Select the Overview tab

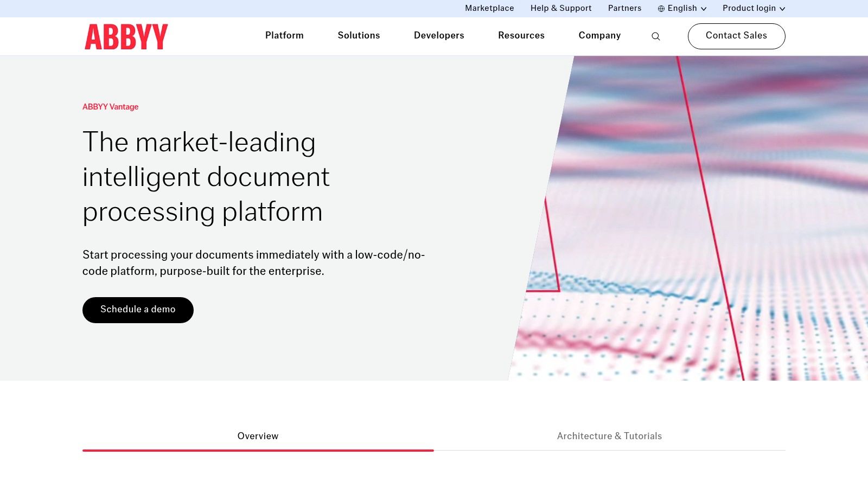(258, 436)
